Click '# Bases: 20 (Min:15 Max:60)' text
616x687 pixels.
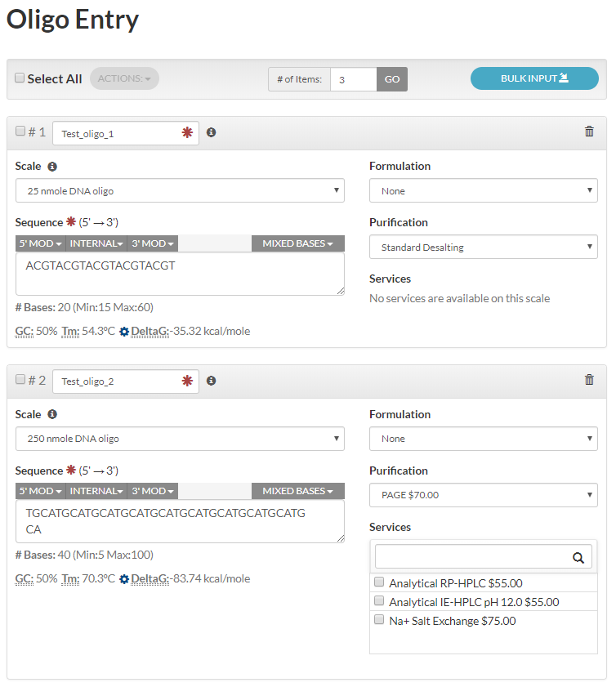point(84,308)
